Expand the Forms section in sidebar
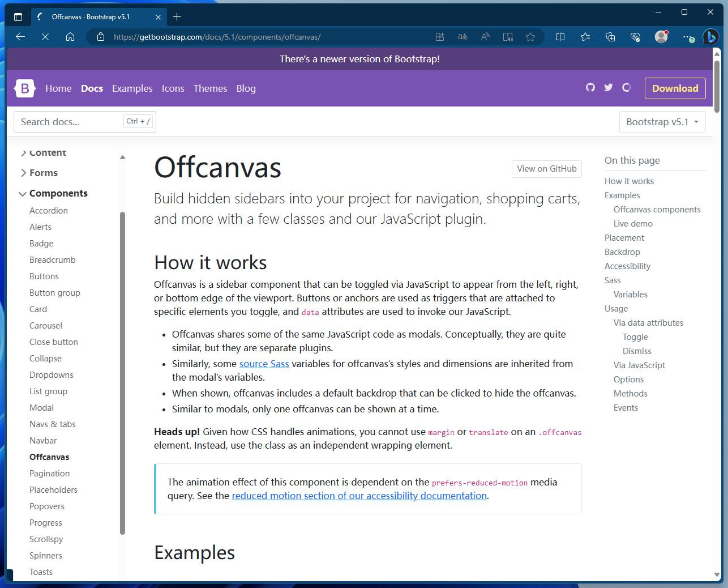Screen dimensions: 728x588 (x=43, y=173)
